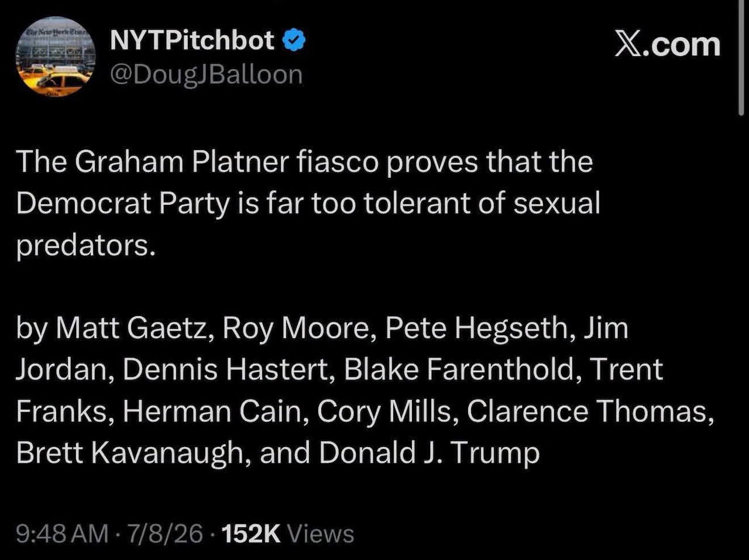Click the ".com" text beside the X logo
Image resolution: width=749 pixels, height=560 pixels.
coord(682,45)
